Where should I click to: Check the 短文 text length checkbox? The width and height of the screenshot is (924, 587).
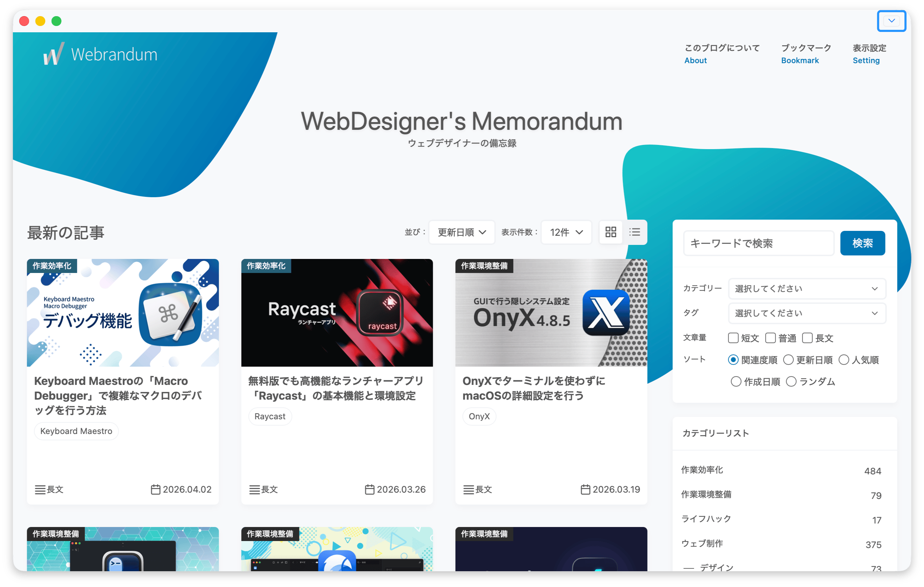pyautogui.click(x=733, y=338)
